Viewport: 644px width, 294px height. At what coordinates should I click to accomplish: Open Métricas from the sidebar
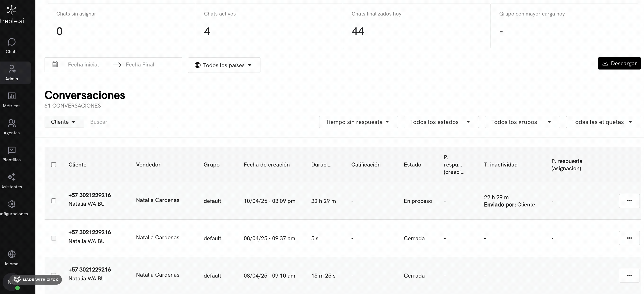coord(11,96)
